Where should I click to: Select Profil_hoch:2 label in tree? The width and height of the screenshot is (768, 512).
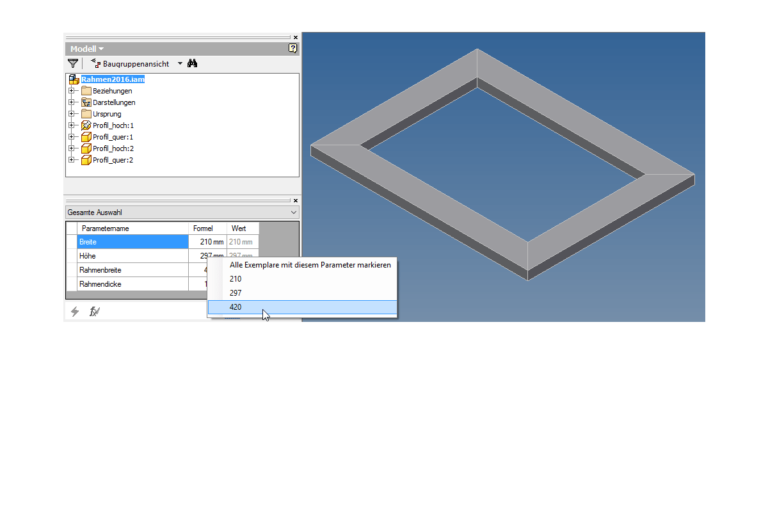point(113,148)
